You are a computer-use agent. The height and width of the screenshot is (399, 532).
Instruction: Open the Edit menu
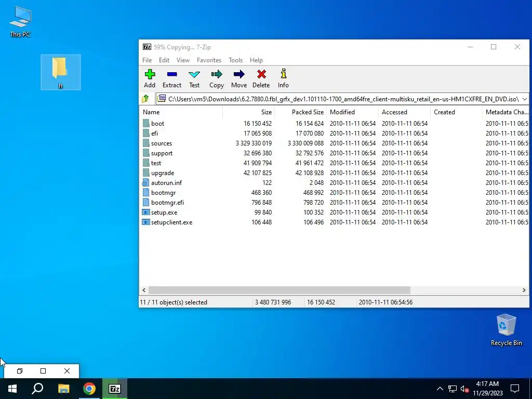(x=164, y=60)
